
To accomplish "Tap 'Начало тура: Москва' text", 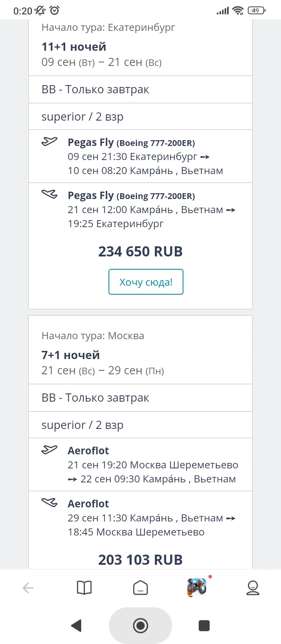I will [x=93, y=336].
